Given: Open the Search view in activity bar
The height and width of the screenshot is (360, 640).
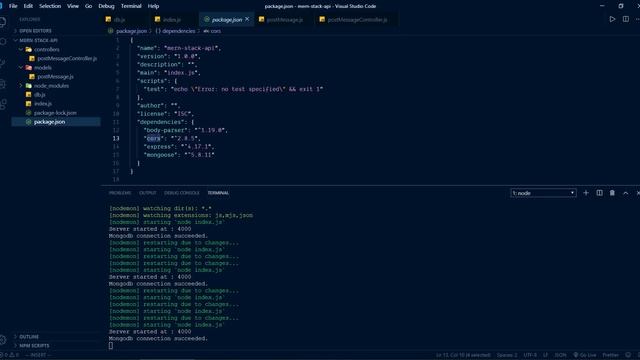Looking at the screenshot, I should pyautogui.click(x=3, y=42).
